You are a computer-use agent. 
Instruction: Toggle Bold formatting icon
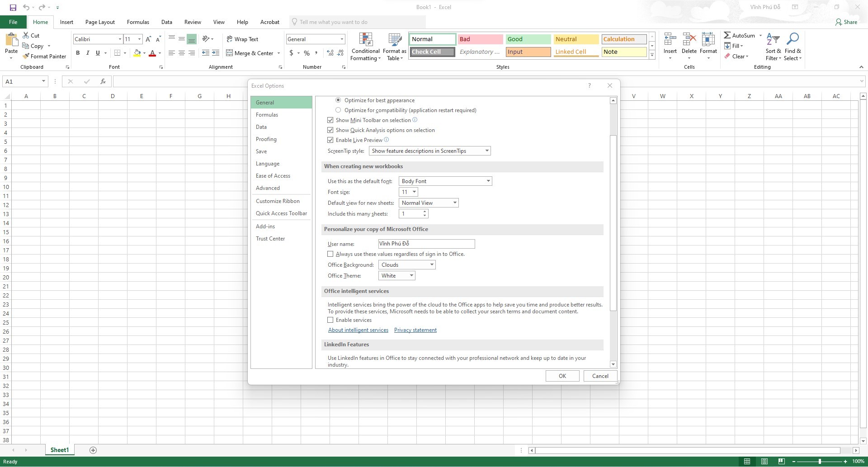click(78, 53)
